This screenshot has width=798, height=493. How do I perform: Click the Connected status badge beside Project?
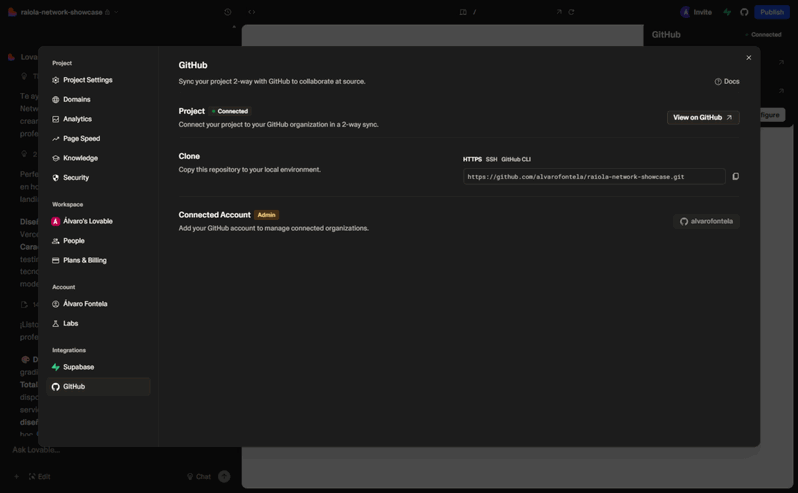click(x=230, y=111)
